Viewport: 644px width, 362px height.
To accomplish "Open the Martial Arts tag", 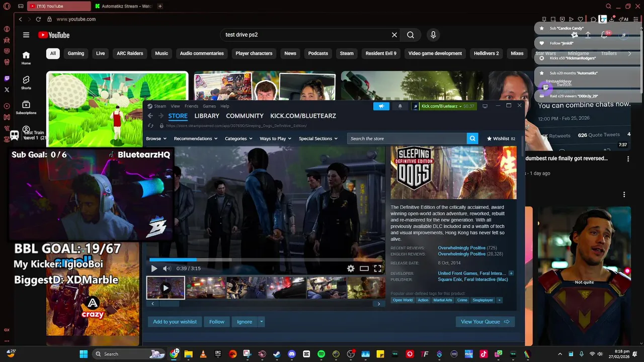I will click(x=443, y=300).
